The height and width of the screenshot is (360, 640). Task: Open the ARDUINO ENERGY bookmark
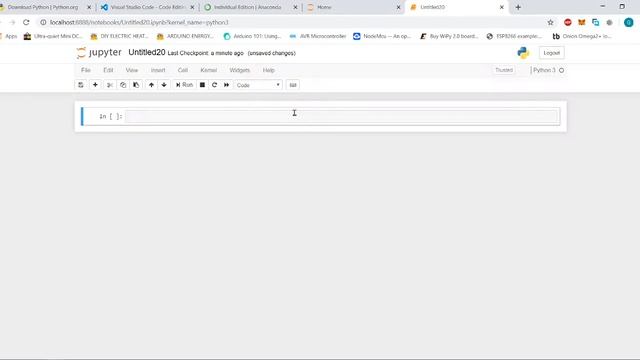(186, 36)
